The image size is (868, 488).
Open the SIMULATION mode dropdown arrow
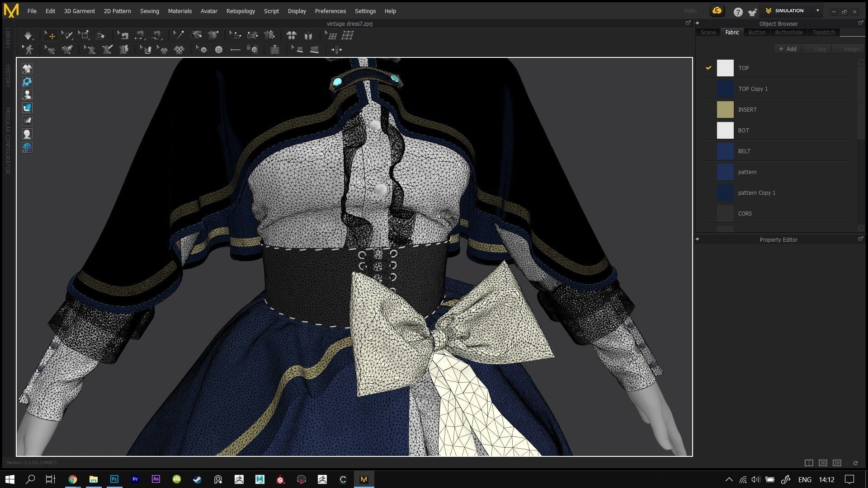[x=817, y=11]
